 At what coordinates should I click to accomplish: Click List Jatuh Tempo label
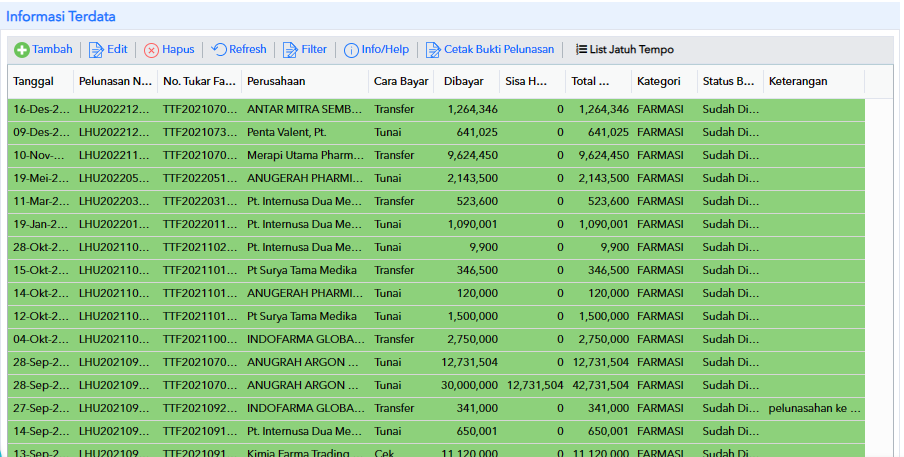(632, 50)
